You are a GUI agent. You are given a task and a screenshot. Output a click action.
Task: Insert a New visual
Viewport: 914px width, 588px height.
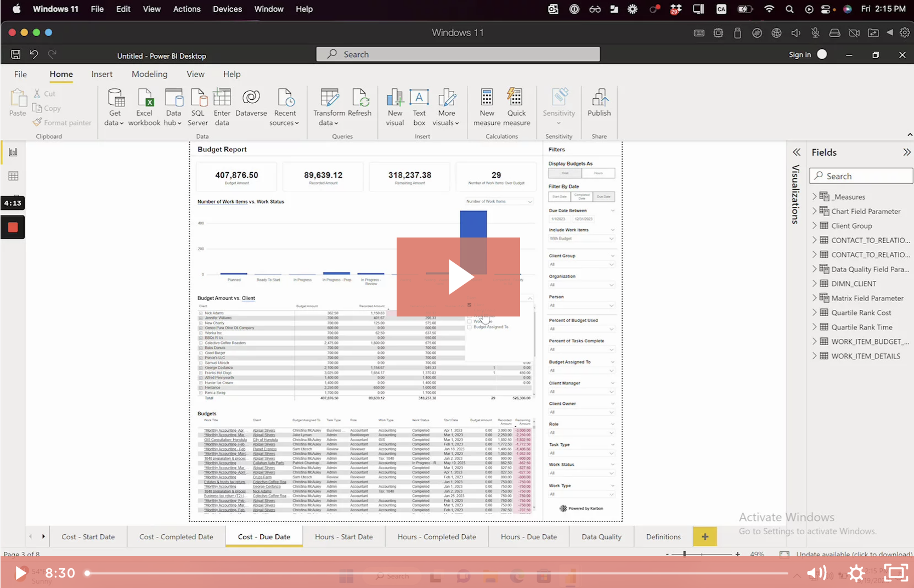(x=395, y=107)
